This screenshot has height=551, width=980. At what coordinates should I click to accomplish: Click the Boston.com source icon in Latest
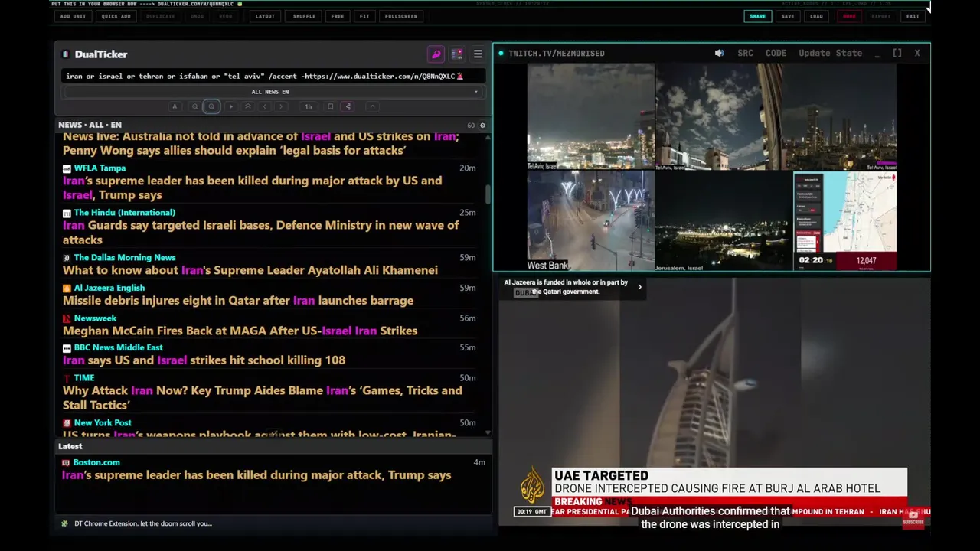pos(66,463)
